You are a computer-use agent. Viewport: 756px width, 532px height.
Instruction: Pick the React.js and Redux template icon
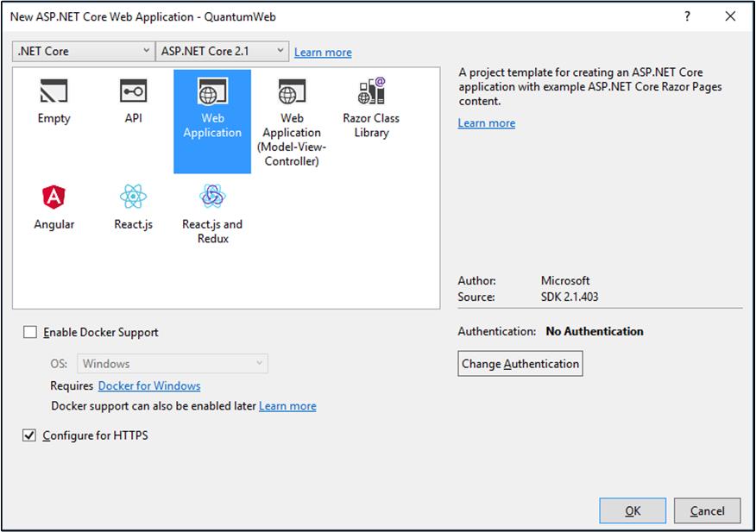[x=212, y=196]
